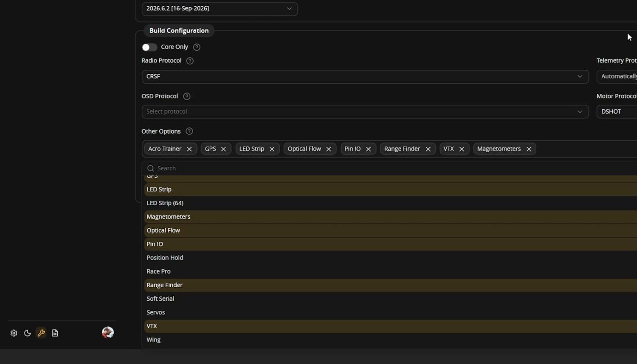Open the Telemetry Protocol dropdown

tap(617, 76)
